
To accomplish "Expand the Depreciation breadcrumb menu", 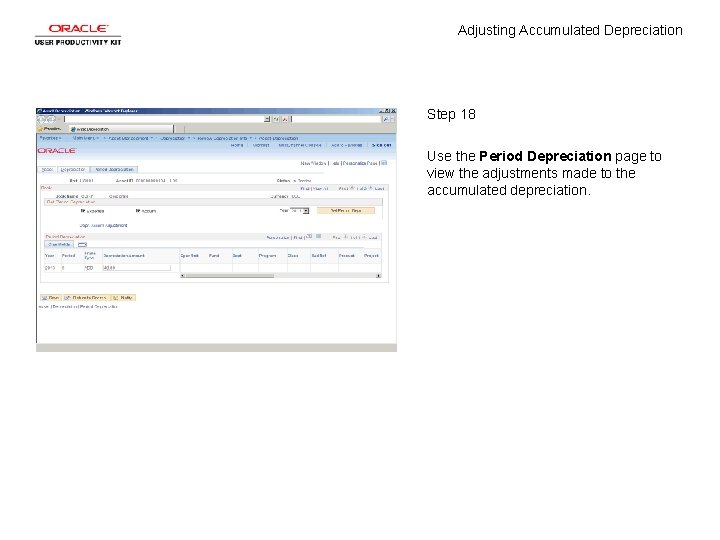I will 174,138.
